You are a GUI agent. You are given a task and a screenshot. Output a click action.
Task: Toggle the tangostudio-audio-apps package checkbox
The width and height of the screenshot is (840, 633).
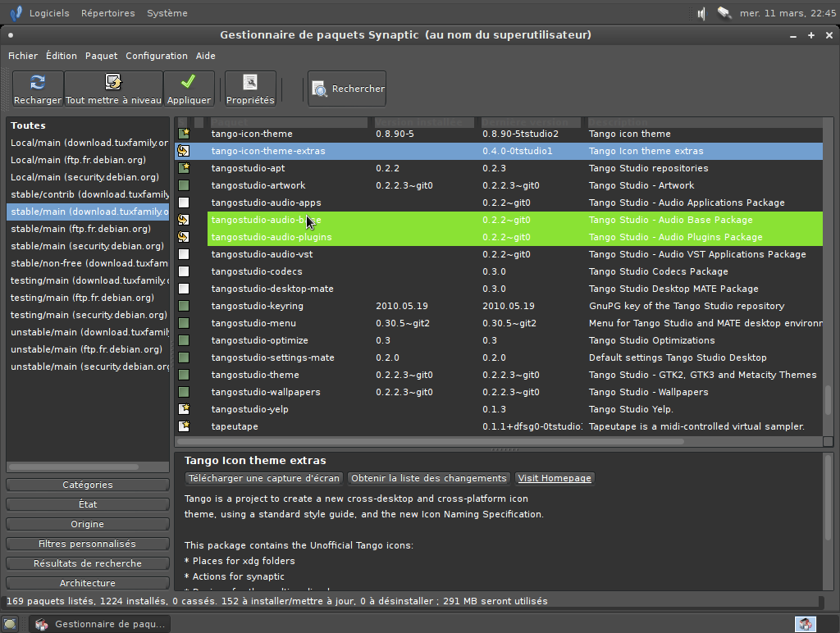[x=184, y=203]
